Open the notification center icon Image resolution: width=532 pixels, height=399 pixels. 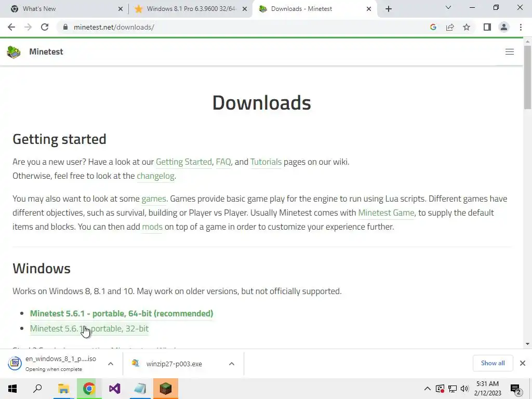[x=516, y=389]
